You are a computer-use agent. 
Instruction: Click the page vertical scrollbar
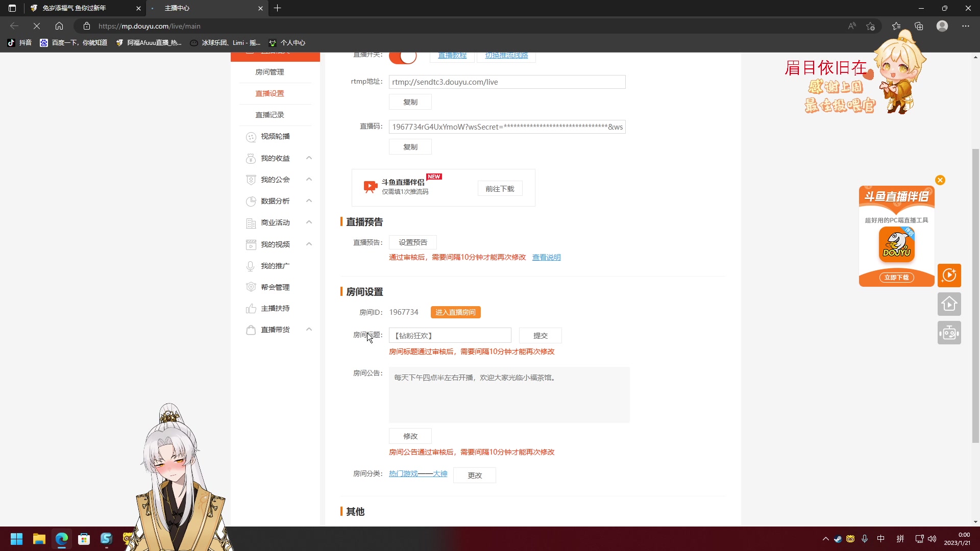(975, 296)
